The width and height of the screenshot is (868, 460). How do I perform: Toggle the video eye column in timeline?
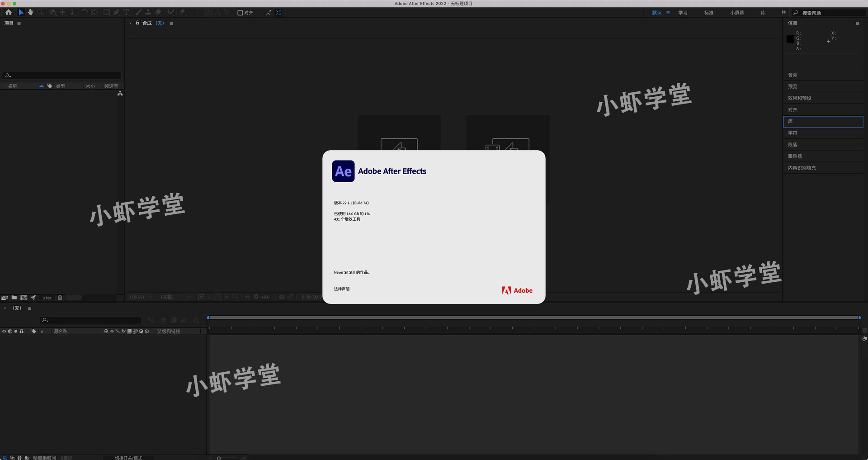(4, 332)
